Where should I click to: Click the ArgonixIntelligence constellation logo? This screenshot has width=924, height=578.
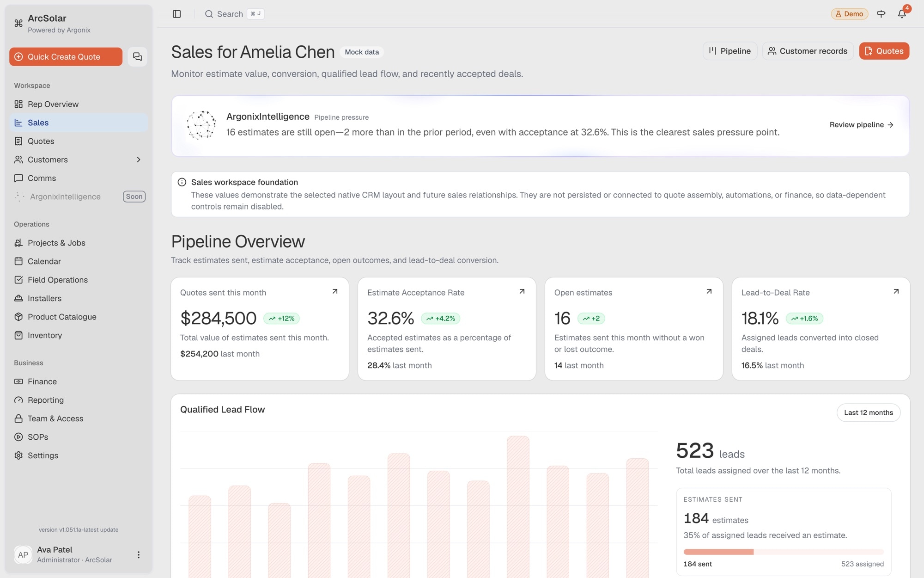point(201,125)
